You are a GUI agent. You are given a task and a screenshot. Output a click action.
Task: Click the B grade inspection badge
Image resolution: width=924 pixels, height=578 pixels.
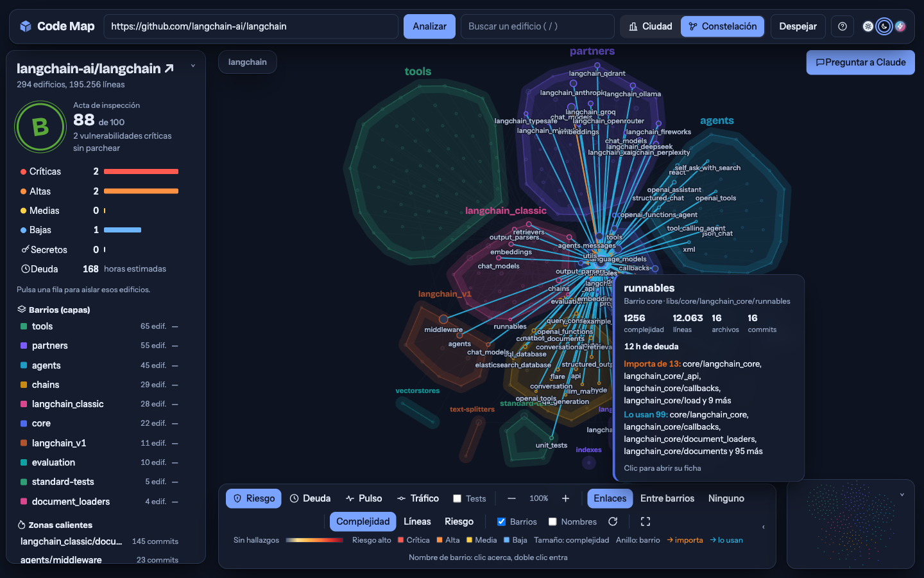tap(40, 127)
